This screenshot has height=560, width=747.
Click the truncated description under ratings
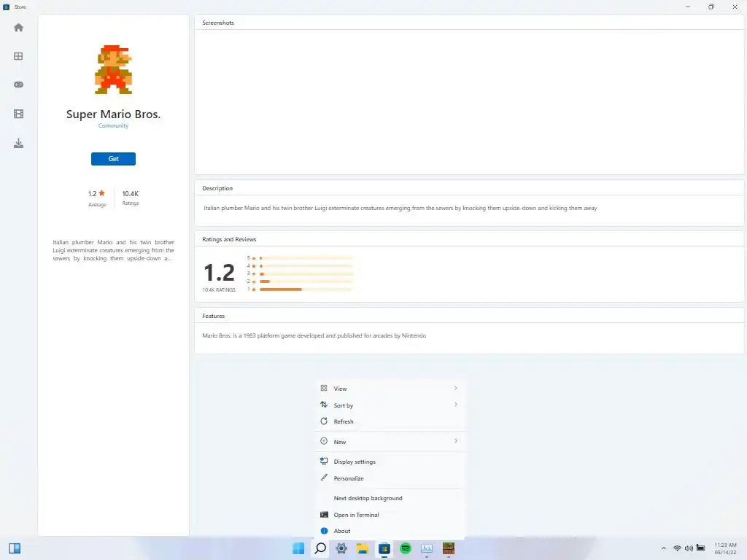tap(113, 250)
